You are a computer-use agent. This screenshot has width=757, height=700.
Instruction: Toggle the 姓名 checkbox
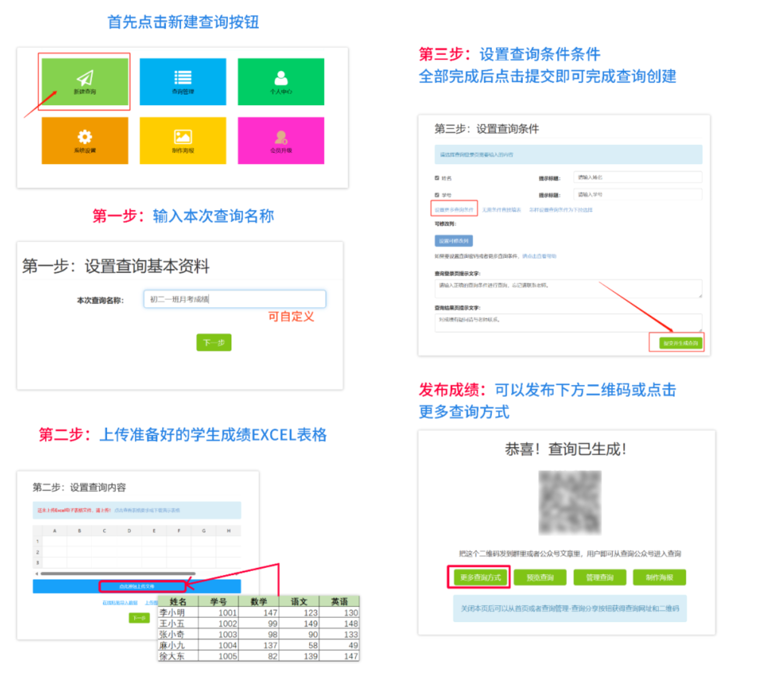click(x=437, y=178)
